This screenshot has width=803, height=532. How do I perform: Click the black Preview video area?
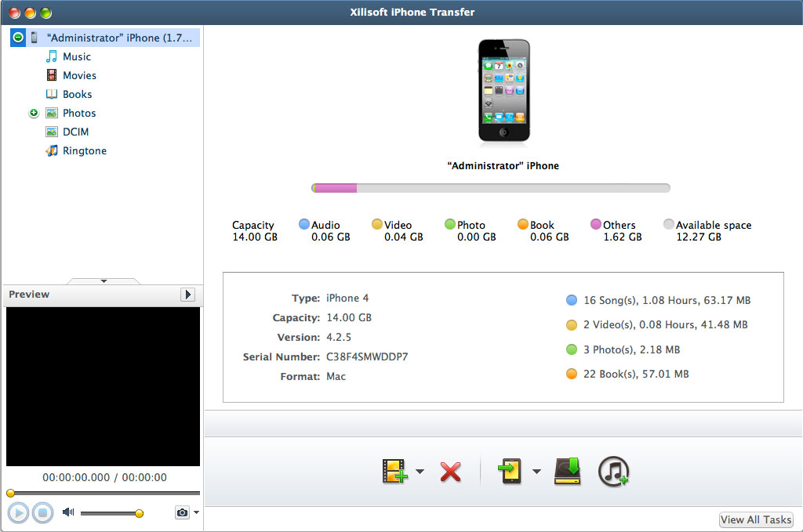(x=103, y=387)
